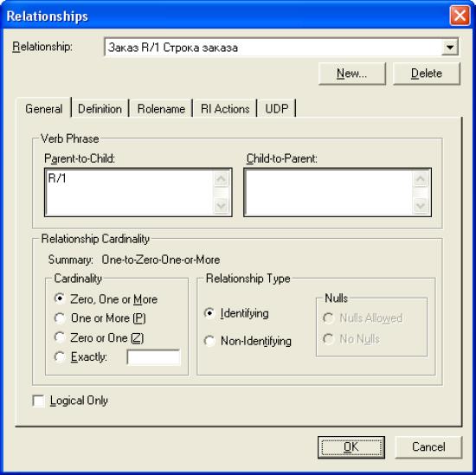Choose Non-Identifying relationship type
The height and width of the screenshot is (475, 476).
[209, 341]
